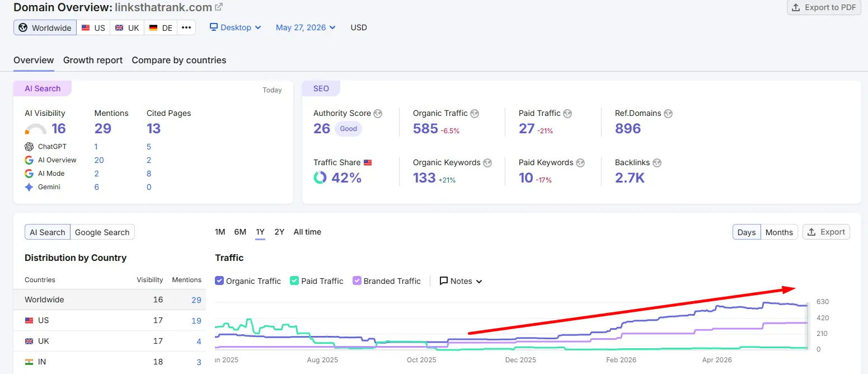Image resolution: width=868 pixels, height=374 pixels.
Task: Open the Ref.Domains value 896
Action: point(628,129)
